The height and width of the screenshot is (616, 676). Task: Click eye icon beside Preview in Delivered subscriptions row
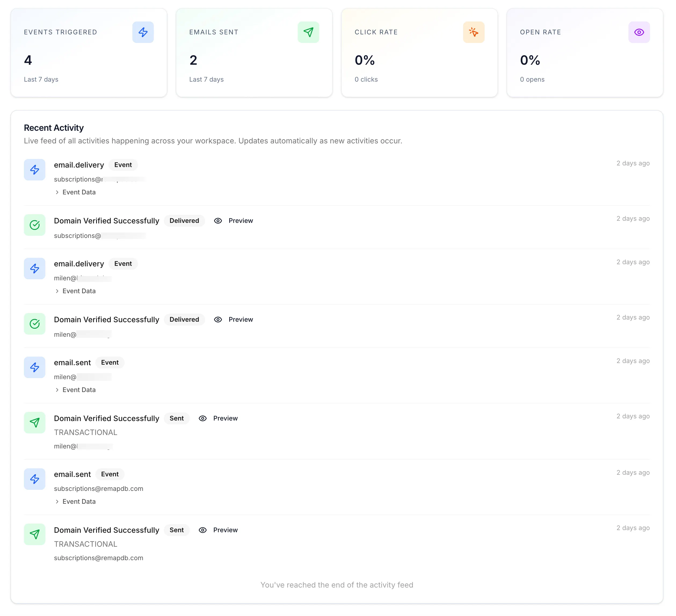(218, 221)
